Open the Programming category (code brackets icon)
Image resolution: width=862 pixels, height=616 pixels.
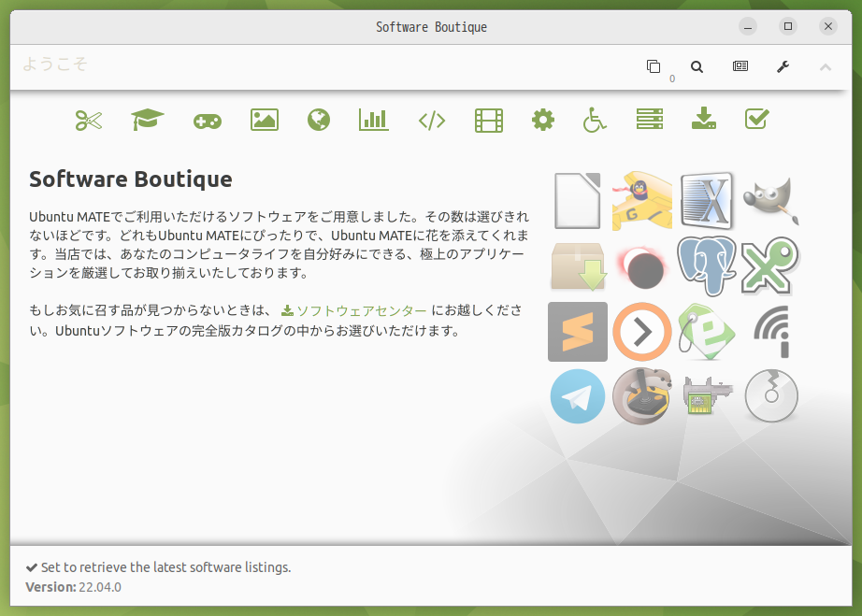pyautogui.click(x=432, y=121)
